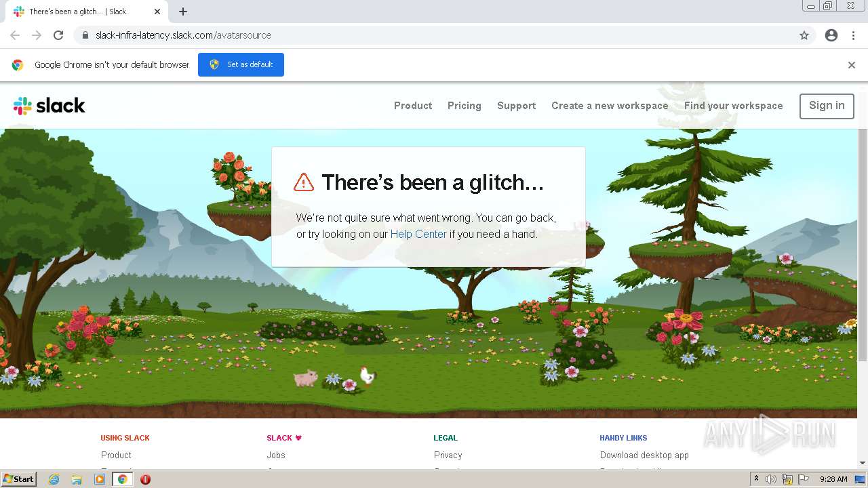Click the taskbar clock 9:28 AM
Image resolution: width=868 pixels, height=488 pixels.
833,479
